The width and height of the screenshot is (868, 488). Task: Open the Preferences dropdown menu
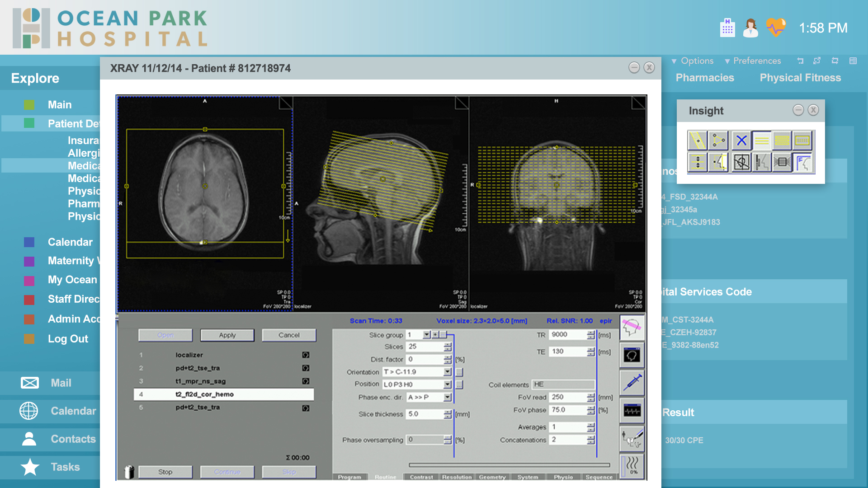coord(752,61)
